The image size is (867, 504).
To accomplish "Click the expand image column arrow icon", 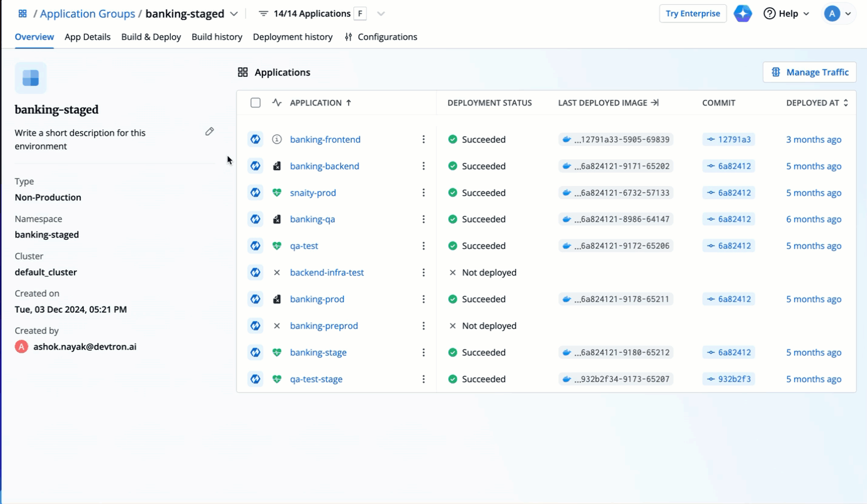I will coord(655,103).
